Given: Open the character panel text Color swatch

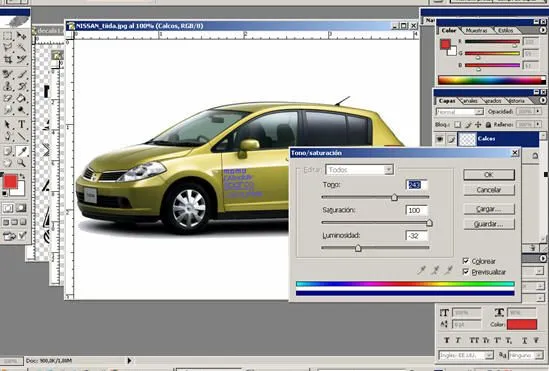Looking at the screenshot, I should 522,324.
